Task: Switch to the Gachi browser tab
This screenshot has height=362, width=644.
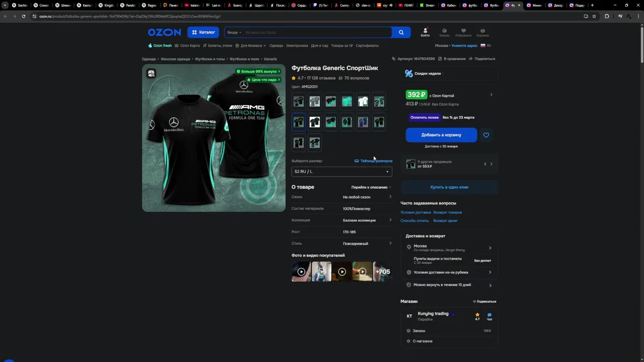Action: tap(20, 5)
